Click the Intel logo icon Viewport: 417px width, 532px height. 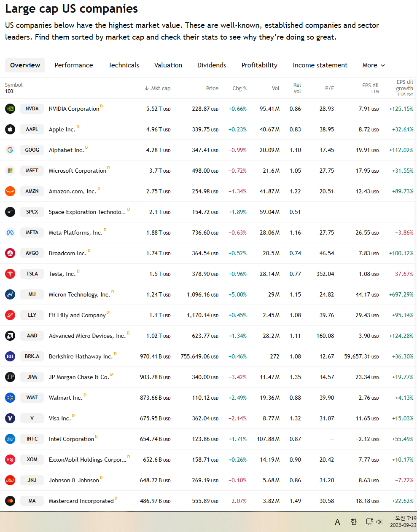coord(10,439)
